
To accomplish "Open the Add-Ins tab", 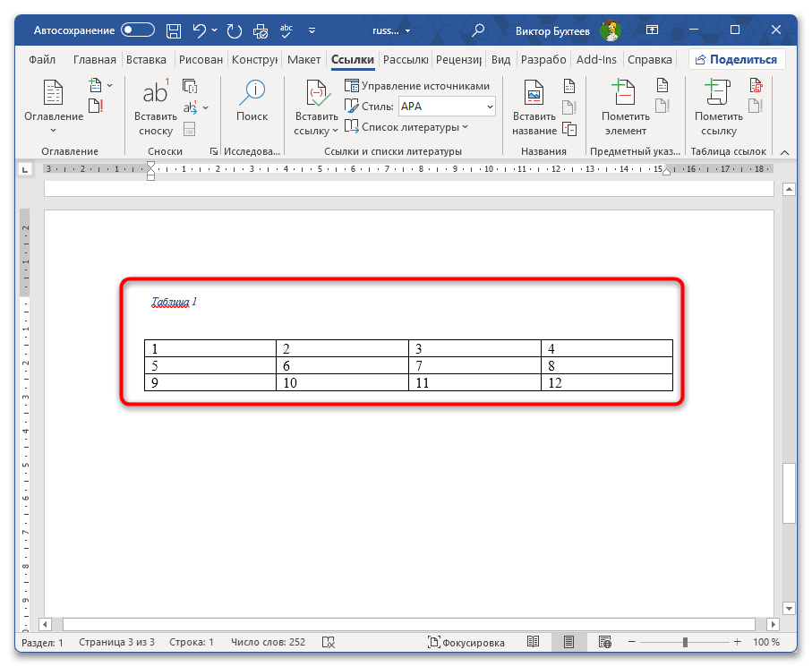I will pyautogui.click(x=596, y=60).
